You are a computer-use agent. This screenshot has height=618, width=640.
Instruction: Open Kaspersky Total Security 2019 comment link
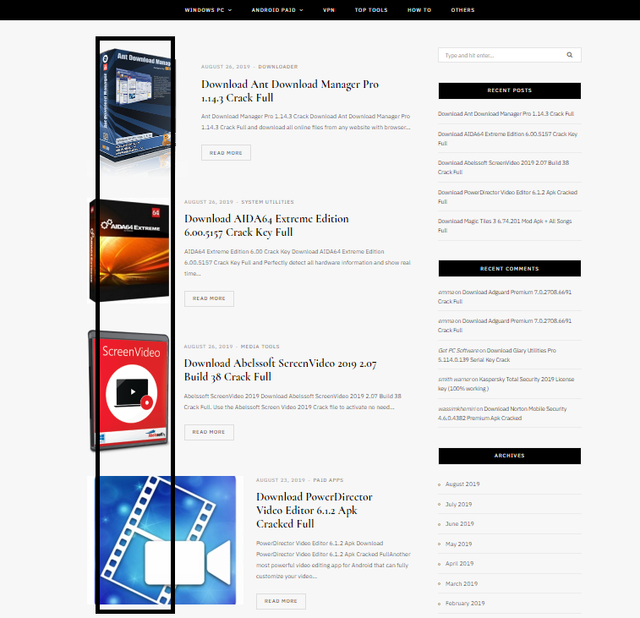coord(506,384)
